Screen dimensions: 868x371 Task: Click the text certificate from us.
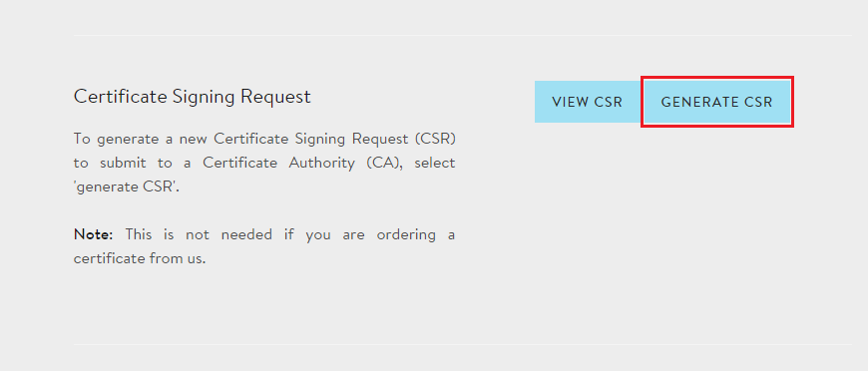pos(140,258)
